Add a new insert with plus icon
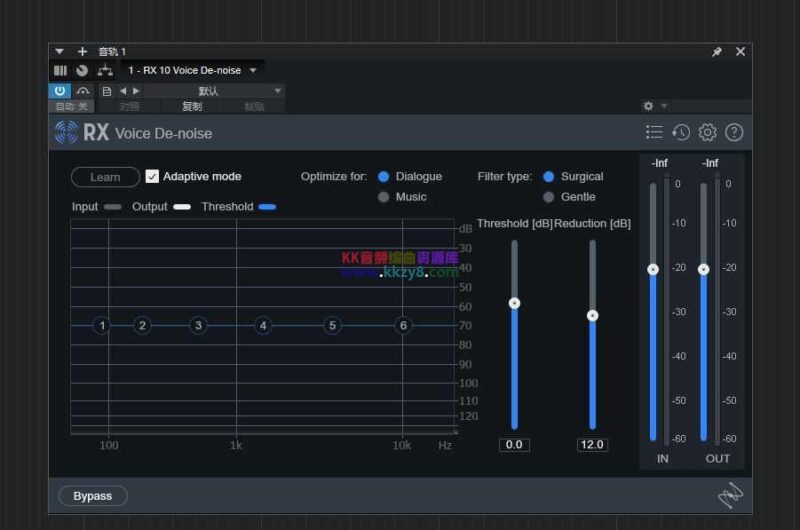This screenshot has height=530, width=800. (82, 52)
